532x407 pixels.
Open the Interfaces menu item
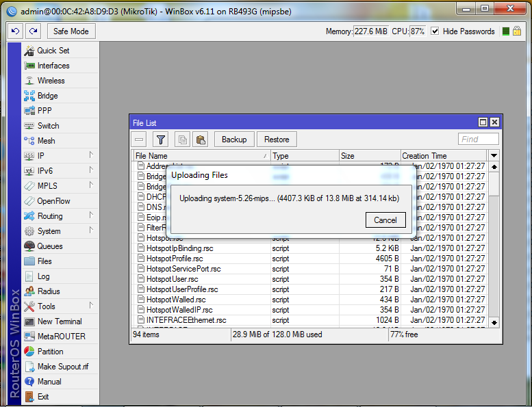61,66
